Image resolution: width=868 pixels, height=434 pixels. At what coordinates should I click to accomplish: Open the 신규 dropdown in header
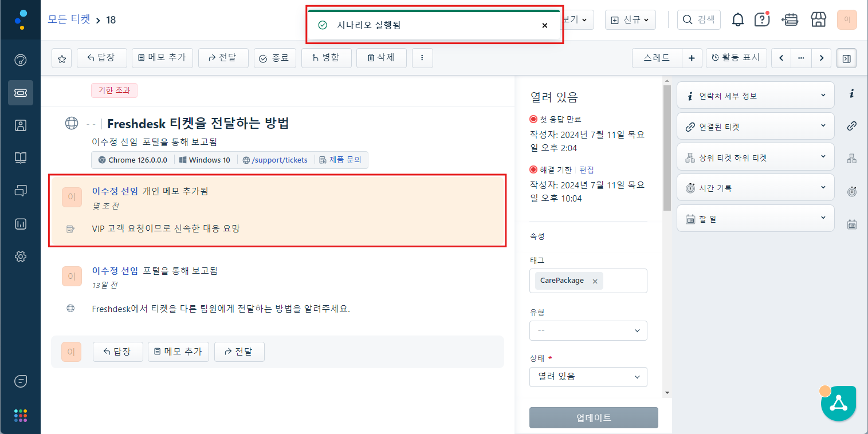[x=630, y=19]
